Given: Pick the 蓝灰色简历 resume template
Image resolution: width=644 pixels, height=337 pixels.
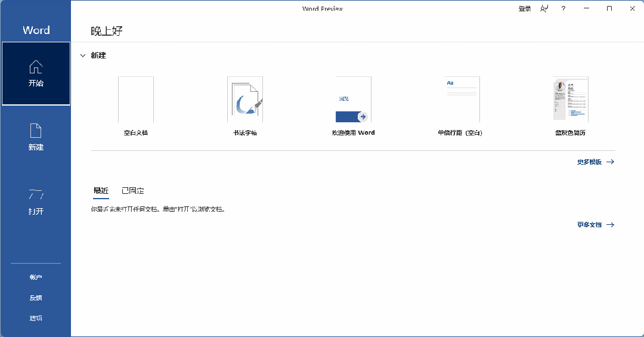Looking at the screenshot, I should [571, 106].
